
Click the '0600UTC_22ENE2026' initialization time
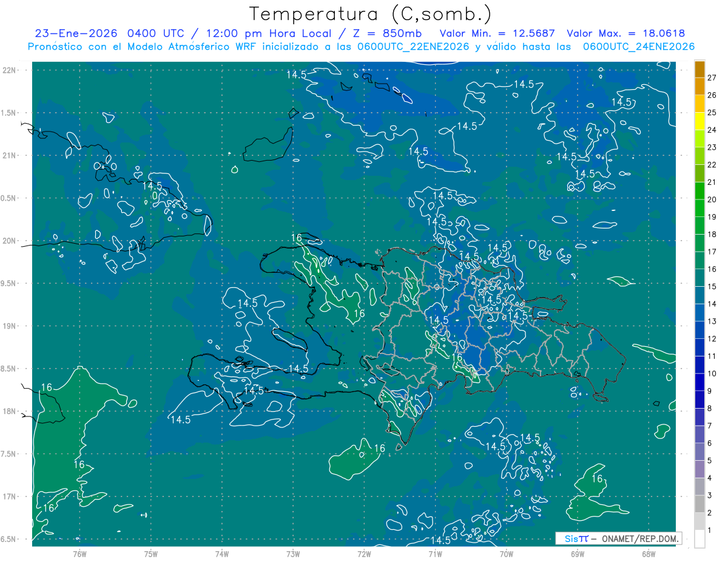point(413,47)
